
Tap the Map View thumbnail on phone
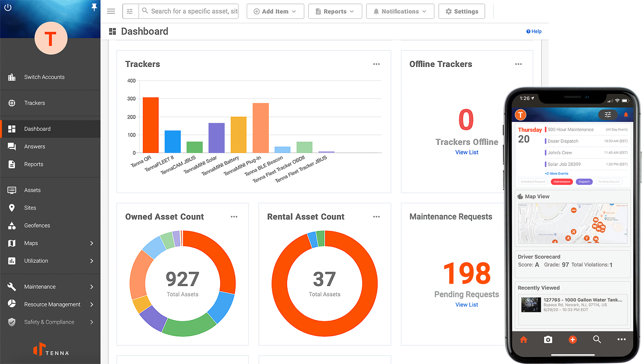(x=573, y=223)
